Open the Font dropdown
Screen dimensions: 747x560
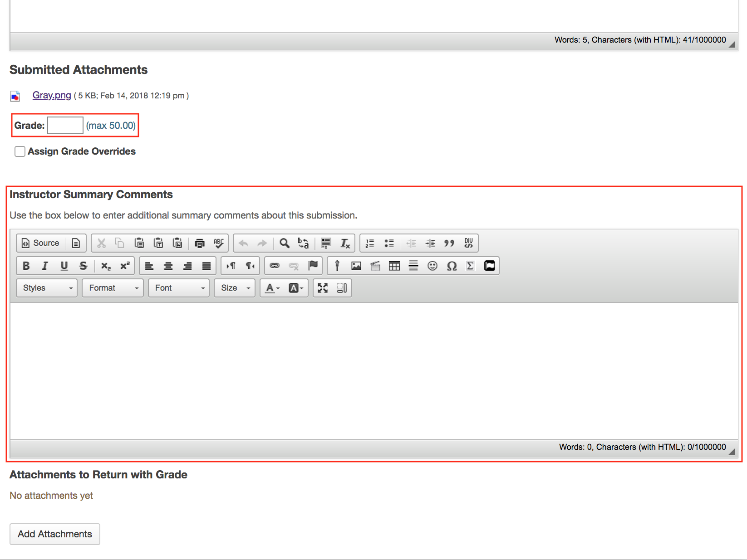click(x=178, y=288)
